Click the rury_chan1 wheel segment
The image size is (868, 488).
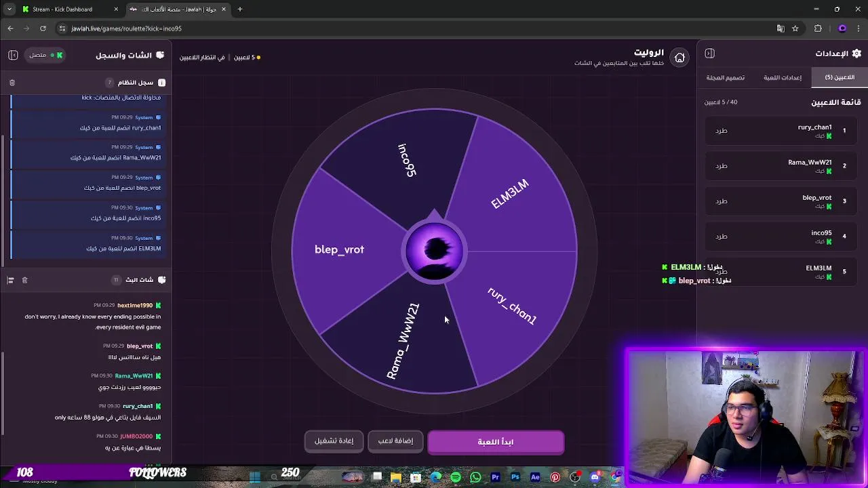[x=512, y=306]
